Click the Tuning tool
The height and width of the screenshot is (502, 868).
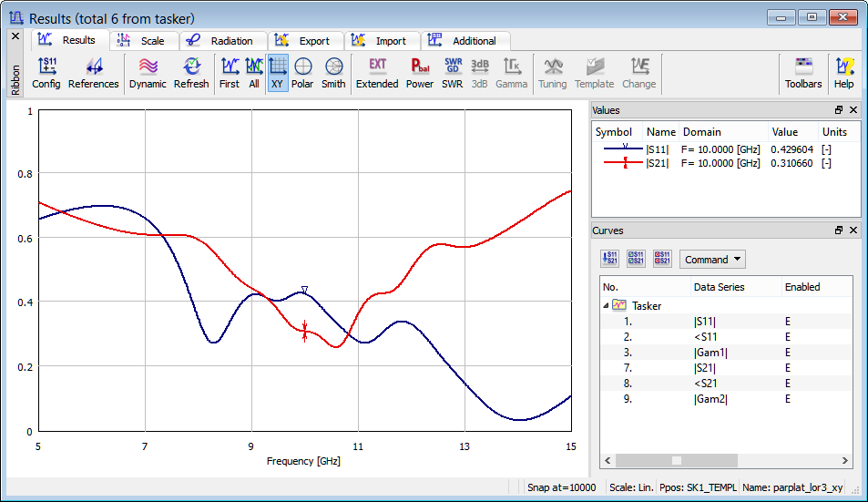[553, 73]
